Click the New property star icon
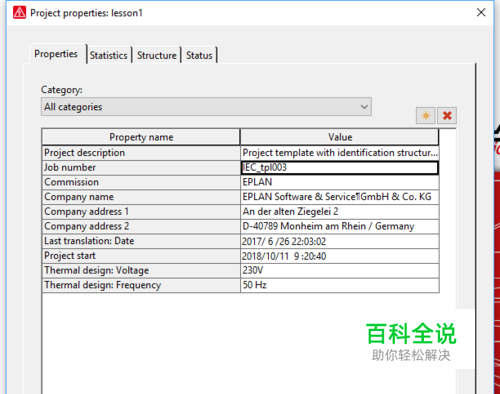 click(426, 116)
